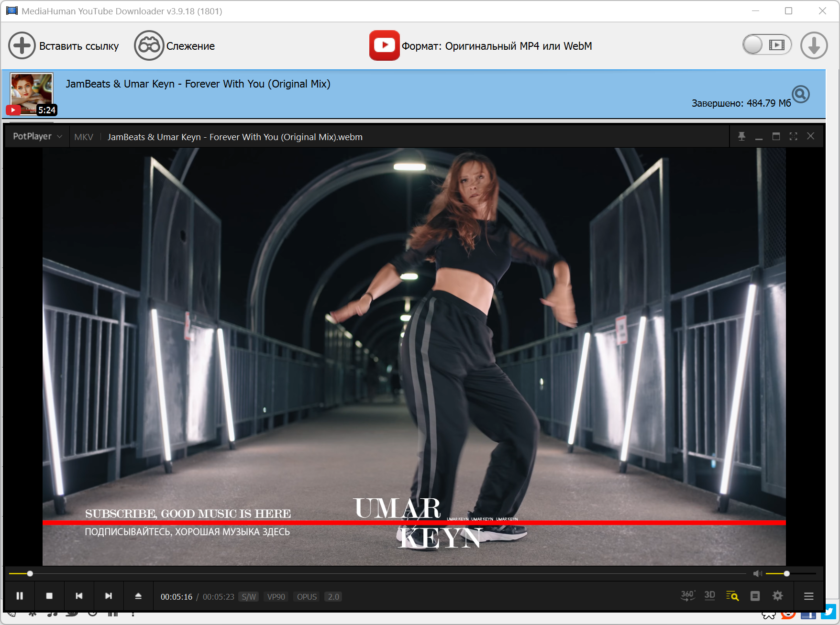Select the JamBeats video thumbnail
This screenshot has height=625, width=840.
coord(32,94)
